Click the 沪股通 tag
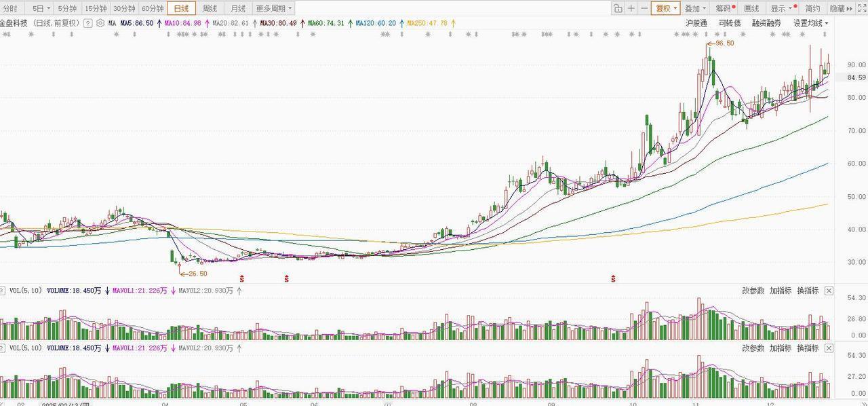Screen dimensions: 868x406 (696, 23)
